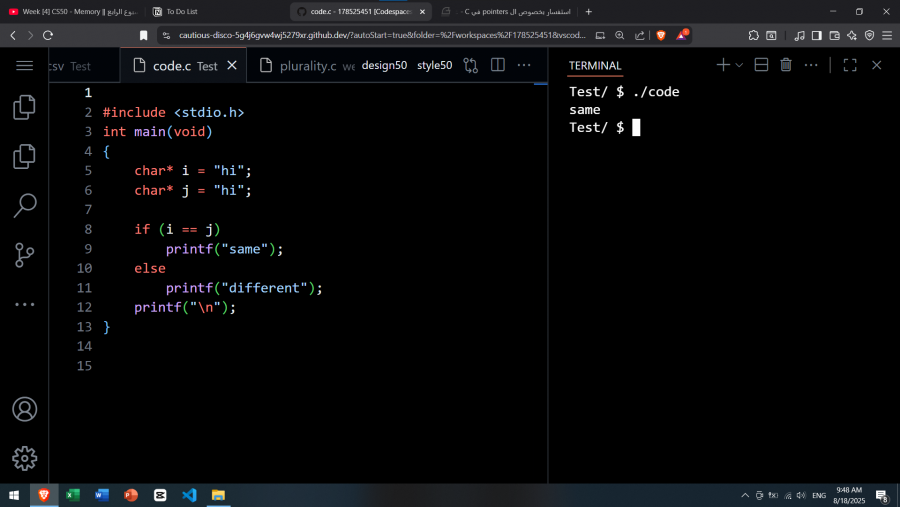Open the media control music note icon
The width and height of the screenshot is (900, 507).
point(799,36)
